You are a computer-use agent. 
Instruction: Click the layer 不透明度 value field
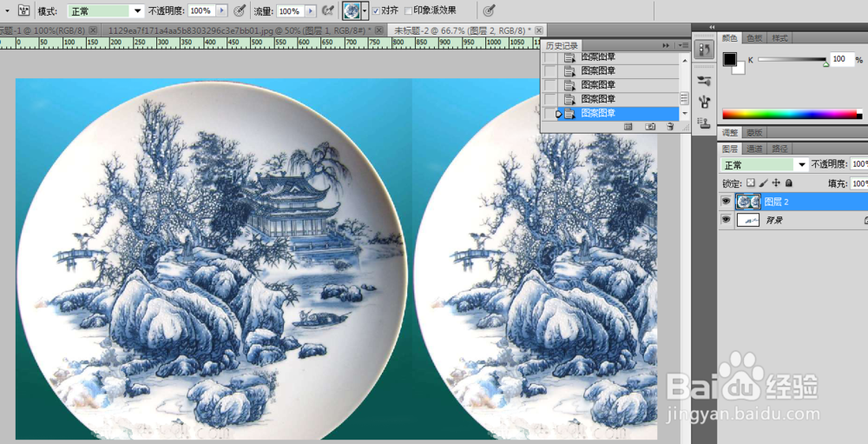click(x=858, y=164)
